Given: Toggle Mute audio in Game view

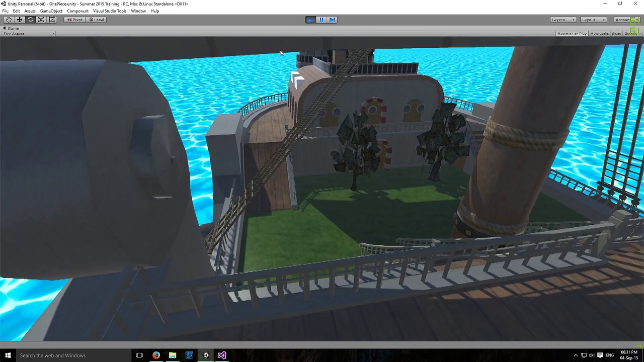Looking at the screenshot, I should pos(599,33).
